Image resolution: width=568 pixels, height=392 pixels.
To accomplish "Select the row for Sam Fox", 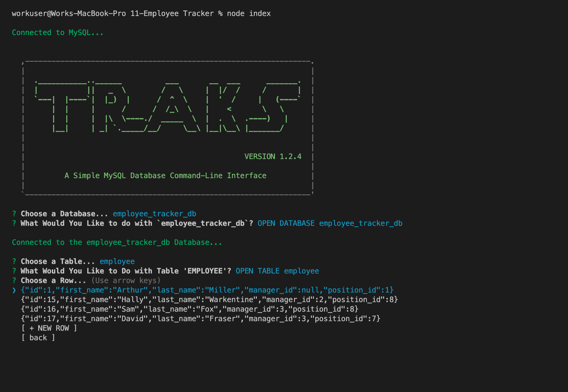I will click(x=190, y=309).
